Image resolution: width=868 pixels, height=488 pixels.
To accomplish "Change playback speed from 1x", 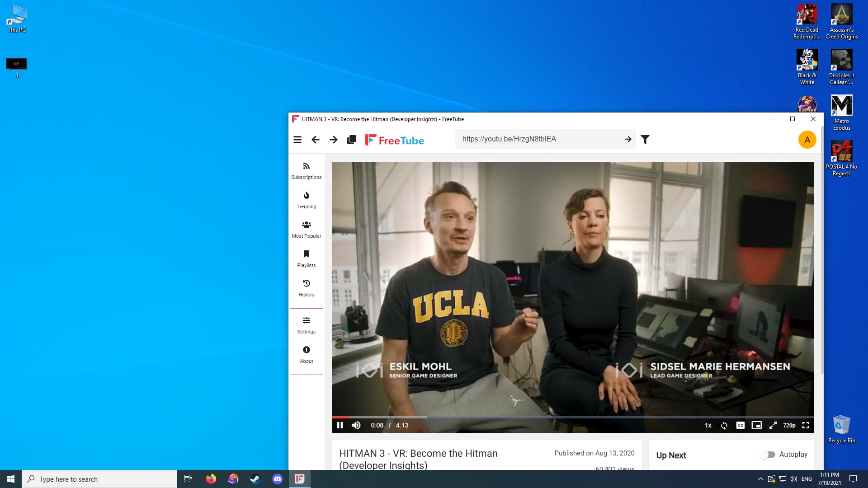I will (708, 425).
